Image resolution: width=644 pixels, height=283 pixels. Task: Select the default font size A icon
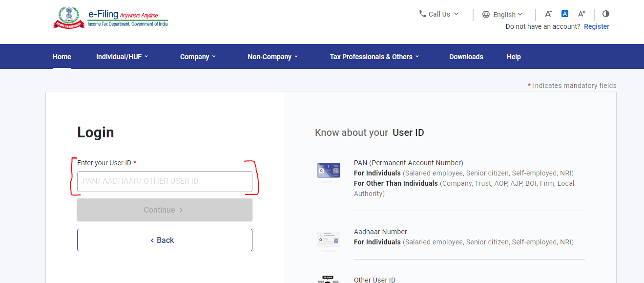564,13
